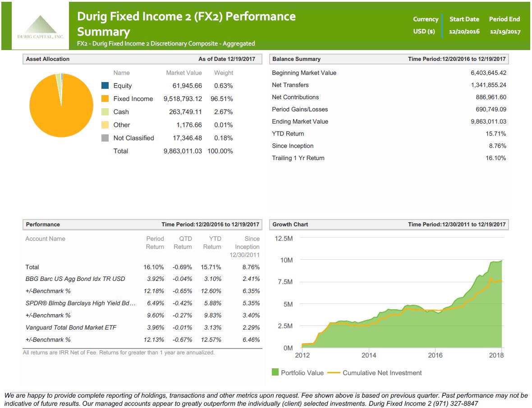Image resolution: width=532 pixels, height=408 pixels.
Task: Click the Equity market value 61,945.66
Action: coord(187,86)
